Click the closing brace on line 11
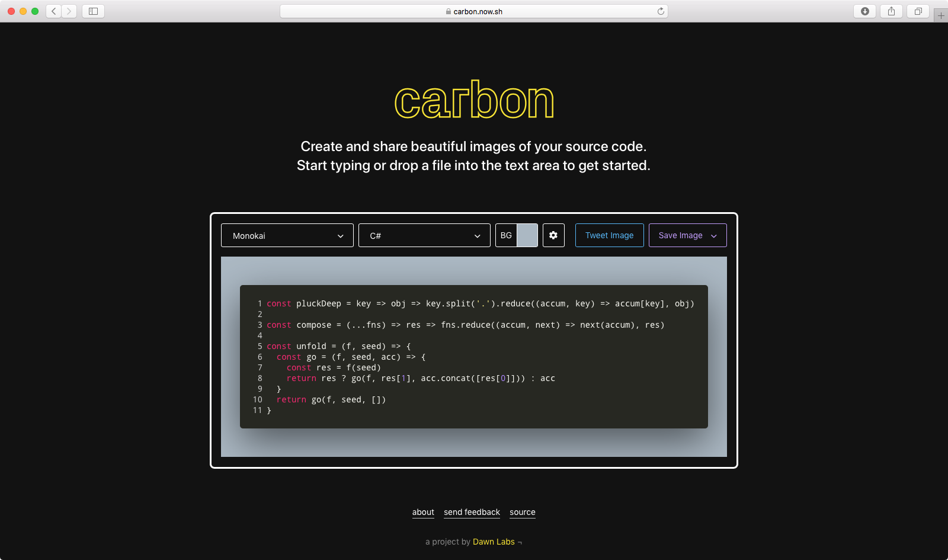The width and height of the screenshot is (948, 560). coord(269,410)
